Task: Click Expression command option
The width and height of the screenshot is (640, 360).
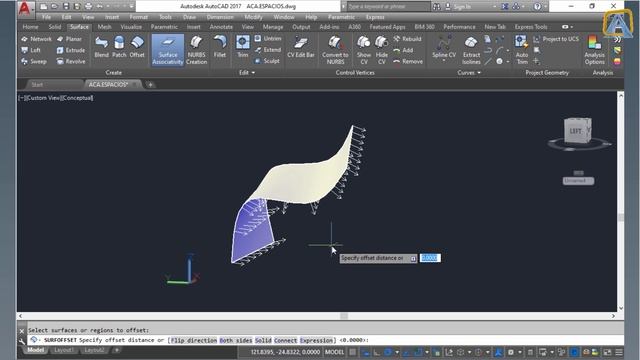Action: (316, 340)
